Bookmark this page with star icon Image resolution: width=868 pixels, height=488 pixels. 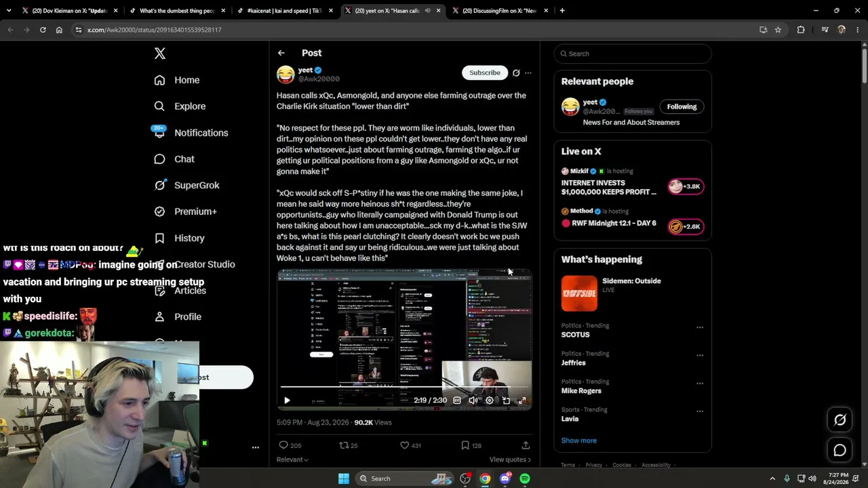(778, 30)
